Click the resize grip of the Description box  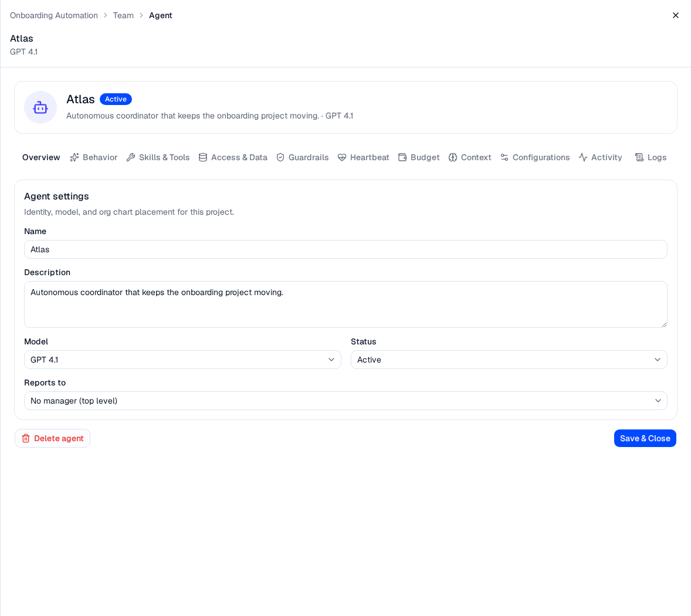coord(663,324)
